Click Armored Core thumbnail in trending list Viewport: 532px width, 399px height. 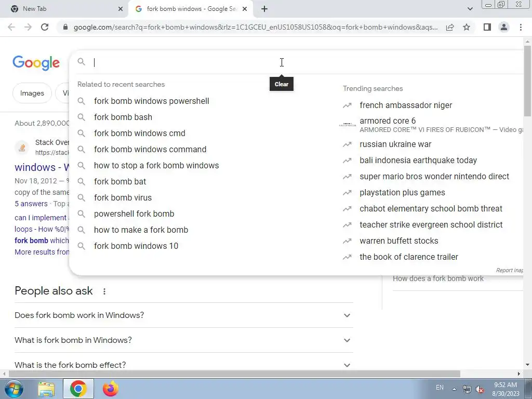347,125
